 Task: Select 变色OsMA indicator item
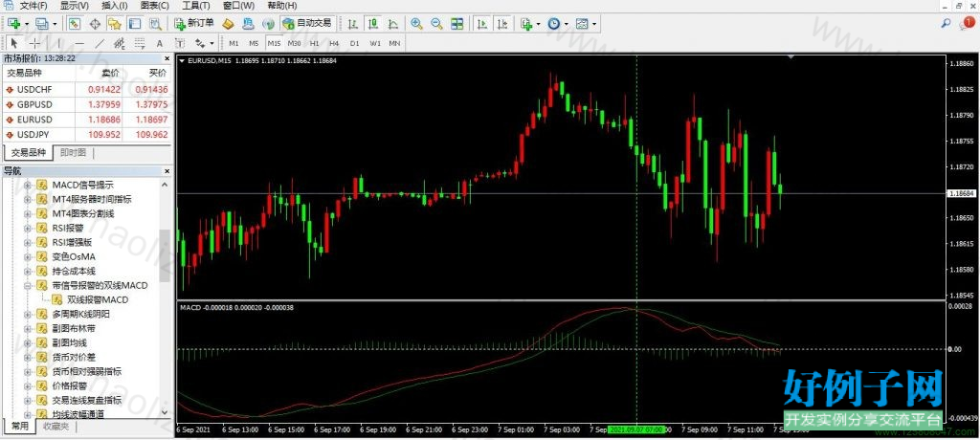(73, 257)
